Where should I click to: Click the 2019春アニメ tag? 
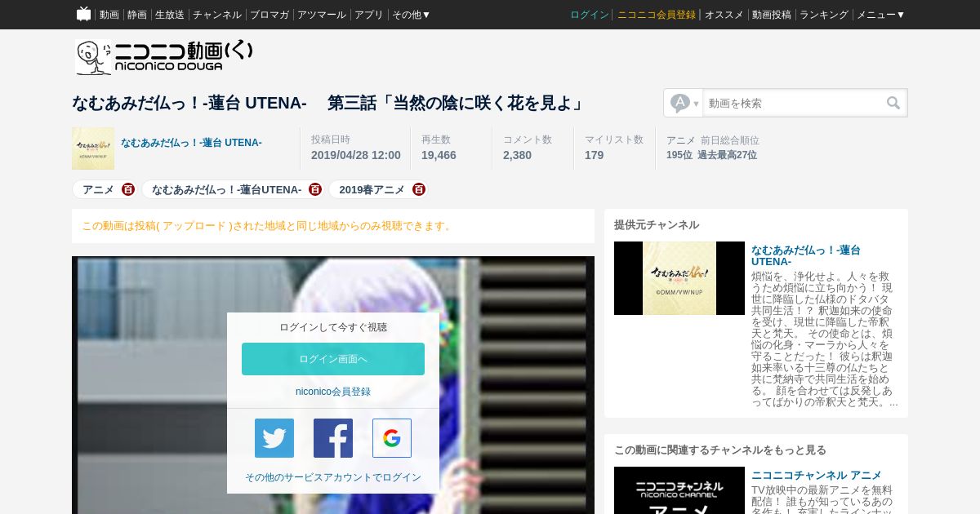point(372,189)
